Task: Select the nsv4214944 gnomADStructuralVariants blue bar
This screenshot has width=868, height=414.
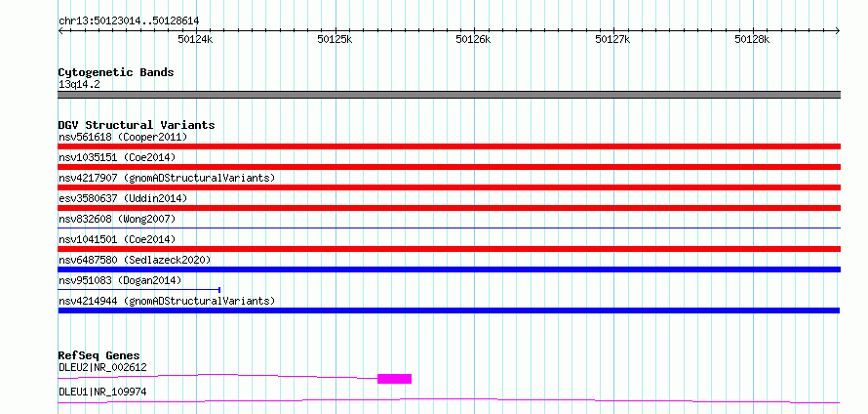Action: 449,310
